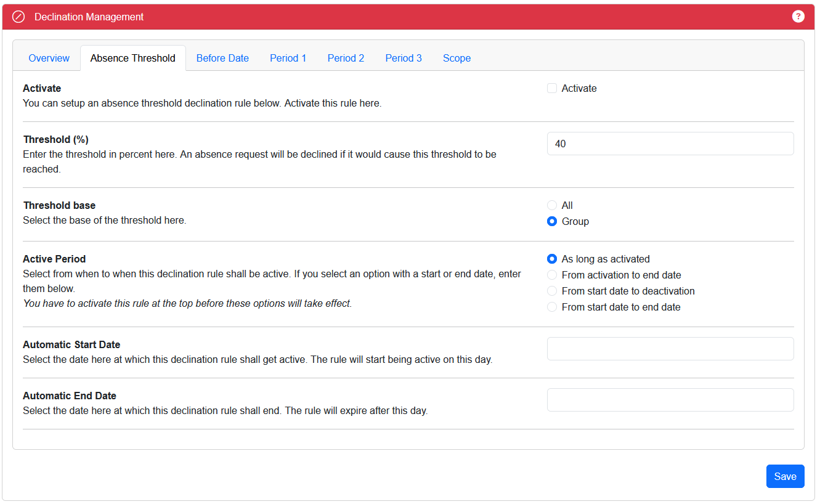Open the Scope tab

[457, 58]
